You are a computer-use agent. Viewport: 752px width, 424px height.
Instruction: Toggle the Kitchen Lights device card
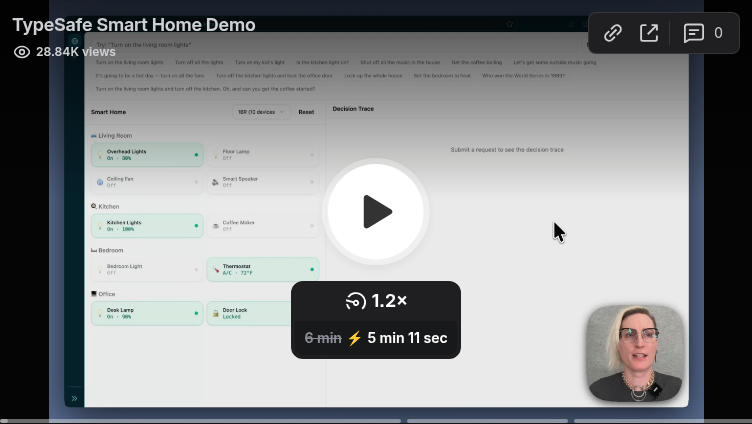coord(147,225)
